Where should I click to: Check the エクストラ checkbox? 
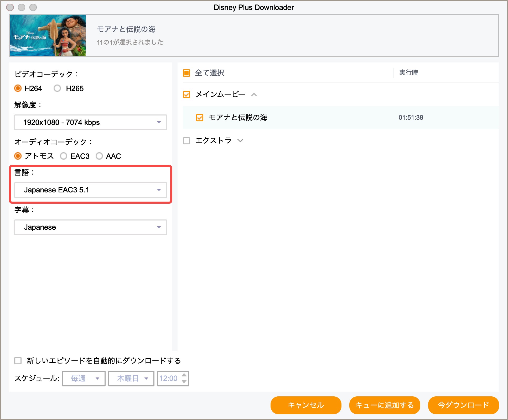click(186, 141)
